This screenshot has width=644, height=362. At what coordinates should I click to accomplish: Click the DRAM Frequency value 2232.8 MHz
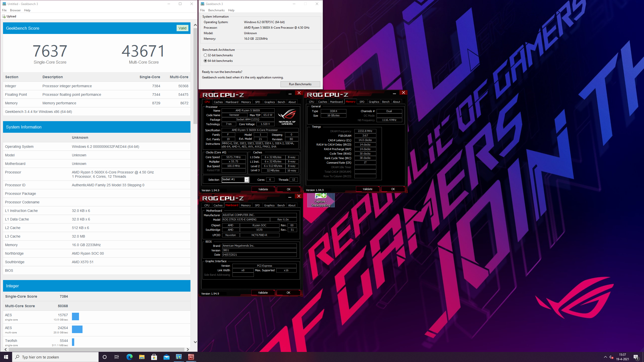tap(365, 131)
